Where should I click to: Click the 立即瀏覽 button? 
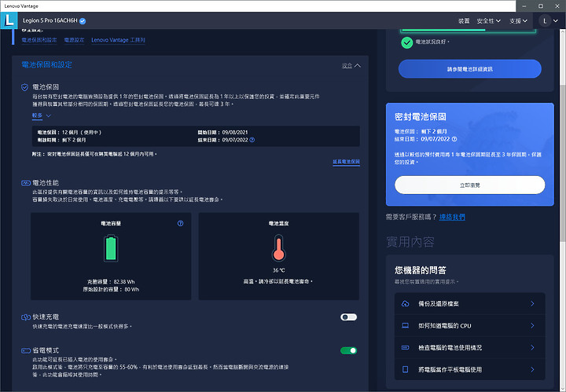[x=469, y=185]
